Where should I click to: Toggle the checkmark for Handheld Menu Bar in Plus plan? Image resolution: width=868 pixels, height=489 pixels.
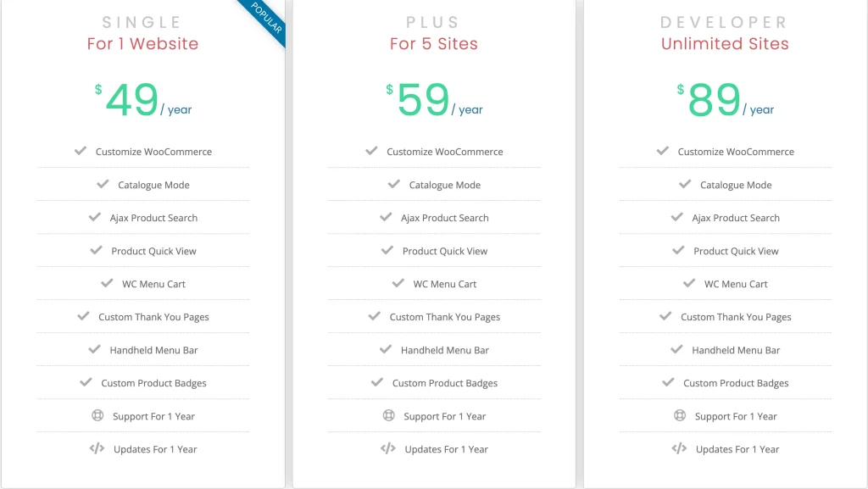(385, 349)
